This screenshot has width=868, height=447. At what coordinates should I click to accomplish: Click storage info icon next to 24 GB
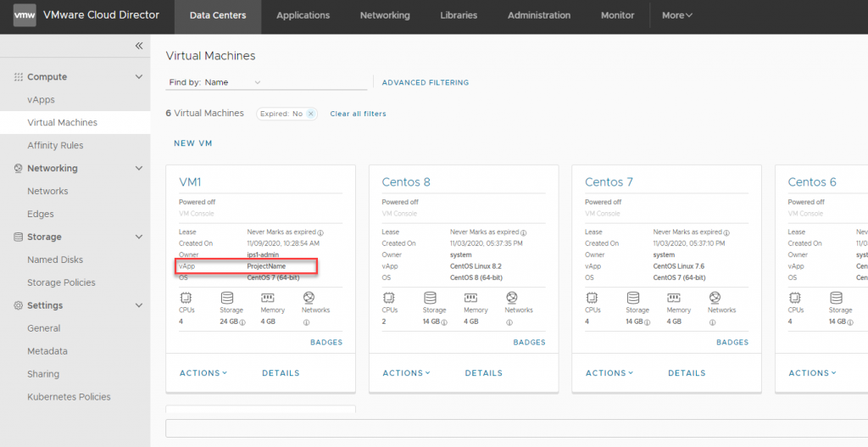242,322
